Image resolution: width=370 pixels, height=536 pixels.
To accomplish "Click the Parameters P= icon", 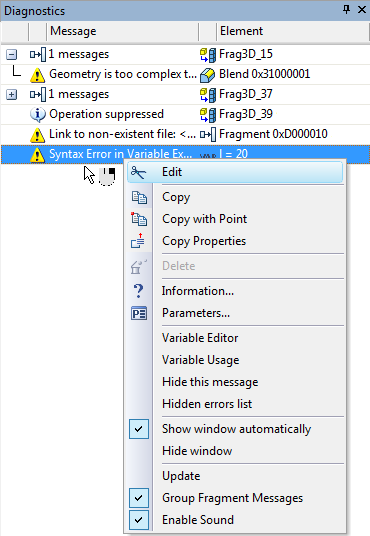I will 139,313.
